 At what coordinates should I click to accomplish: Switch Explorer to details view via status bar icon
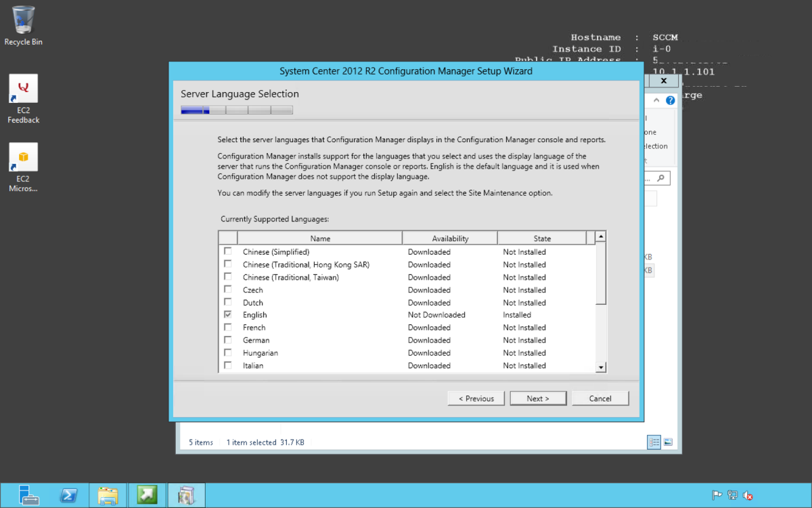pyautogui.click(x=654, y=442)
